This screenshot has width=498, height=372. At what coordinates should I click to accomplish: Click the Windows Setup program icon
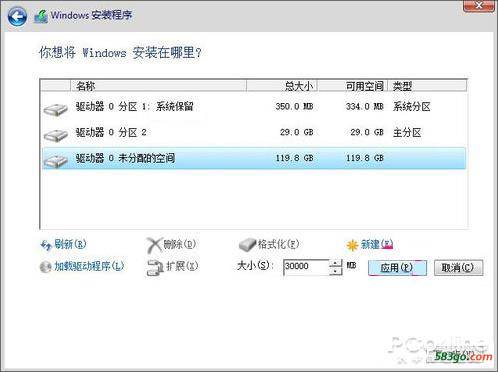click(41, 16)
